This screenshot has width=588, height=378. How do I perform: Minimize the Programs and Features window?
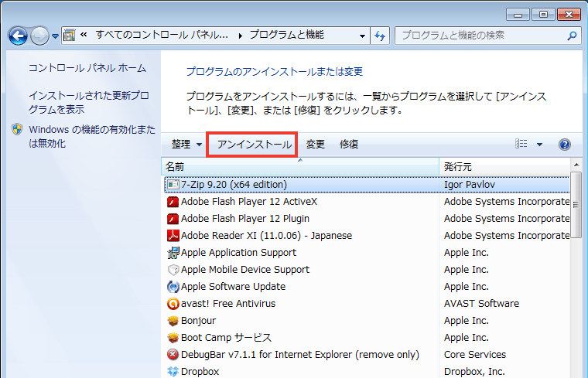point(518,15)
